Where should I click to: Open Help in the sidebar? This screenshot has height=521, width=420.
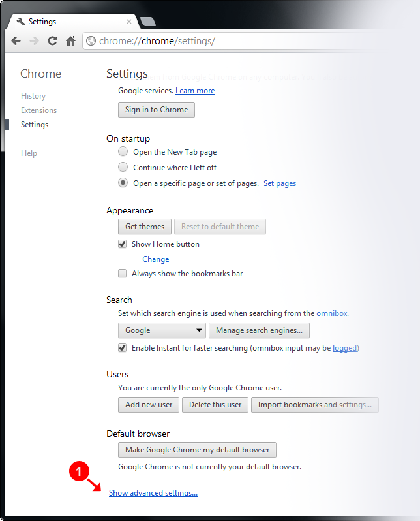[29, 153]
